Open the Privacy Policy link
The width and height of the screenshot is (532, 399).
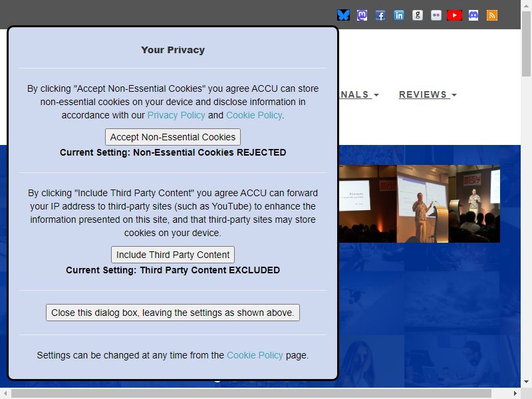point(176,115)
